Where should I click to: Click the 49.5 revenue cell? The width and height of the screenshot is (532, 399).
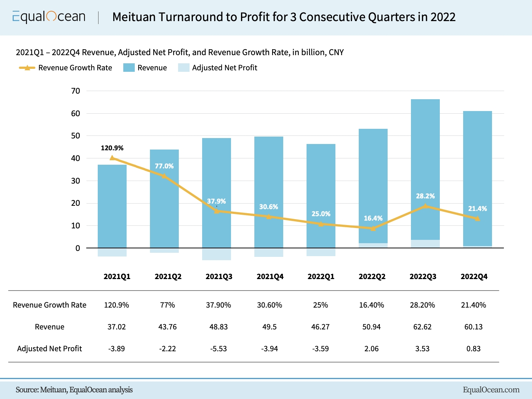[x=270, y=327]
